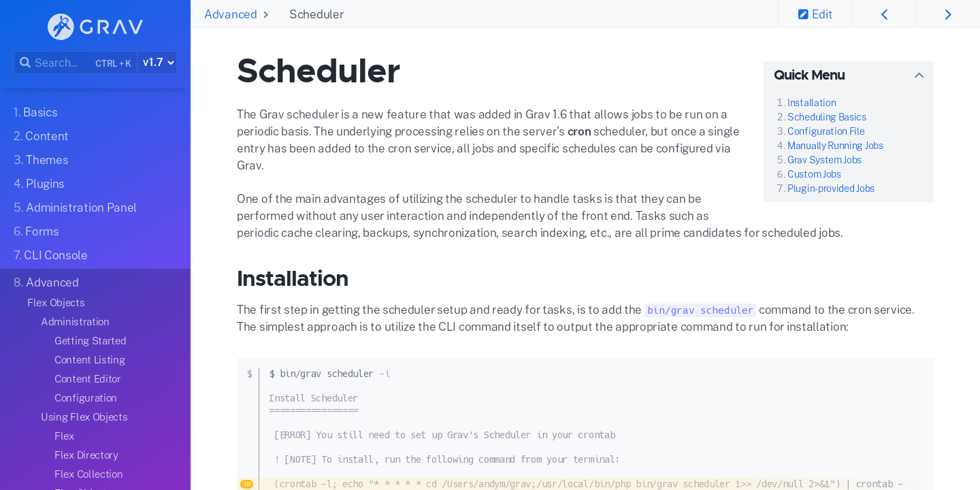
Task: Click the 'Install Scheduler' output line
Action: point(313,398)
